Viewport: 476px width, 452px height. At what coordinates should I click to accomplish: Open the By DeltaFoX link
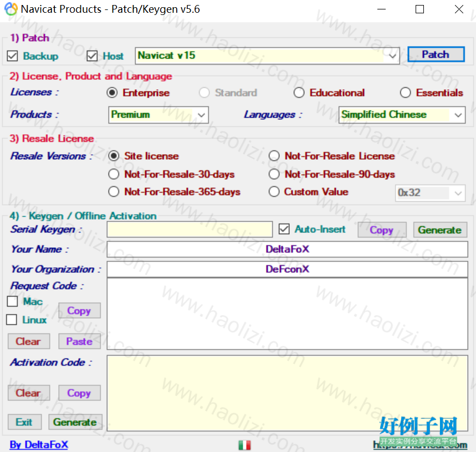coord(39,445)
